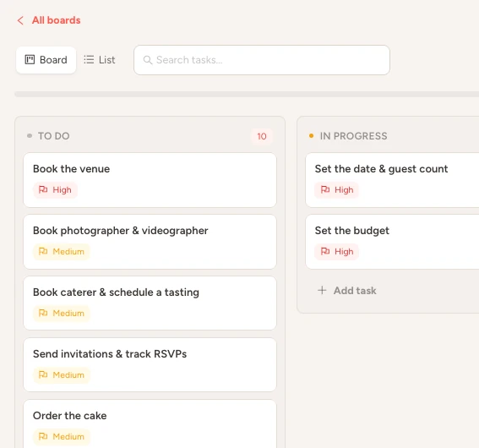Click the plus icon next to Add task

322,290
